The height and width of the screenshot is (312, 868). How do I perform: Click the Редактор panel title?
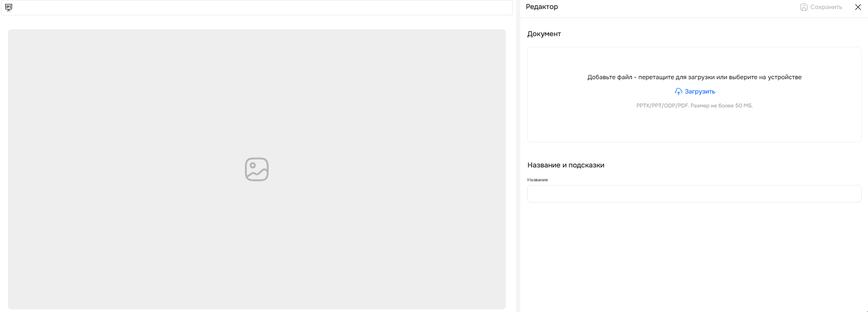pyautogui.click(x=542, y=7)
